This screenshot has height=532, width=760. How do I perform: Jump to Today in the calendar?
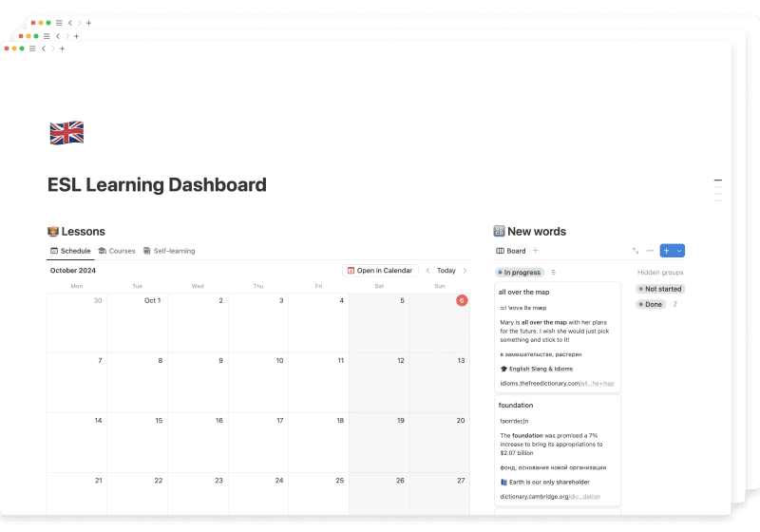pos(446,271)
